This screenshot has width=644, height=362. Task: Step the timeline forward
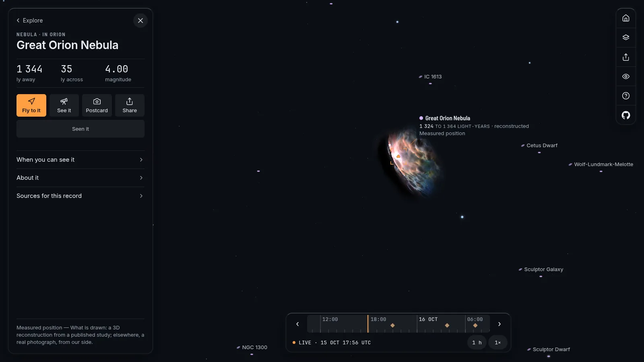pyautogui.click(x=500, y=324)
